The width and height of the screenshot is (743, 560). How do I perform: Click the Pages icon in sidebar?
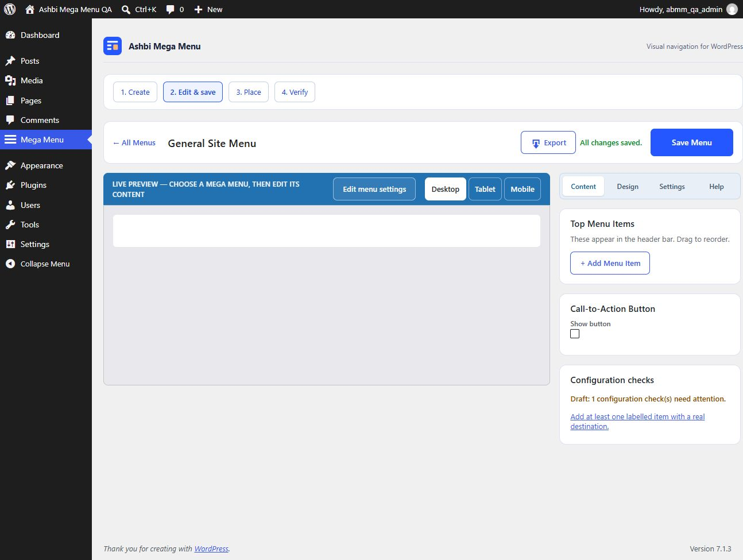click(10, 101)
